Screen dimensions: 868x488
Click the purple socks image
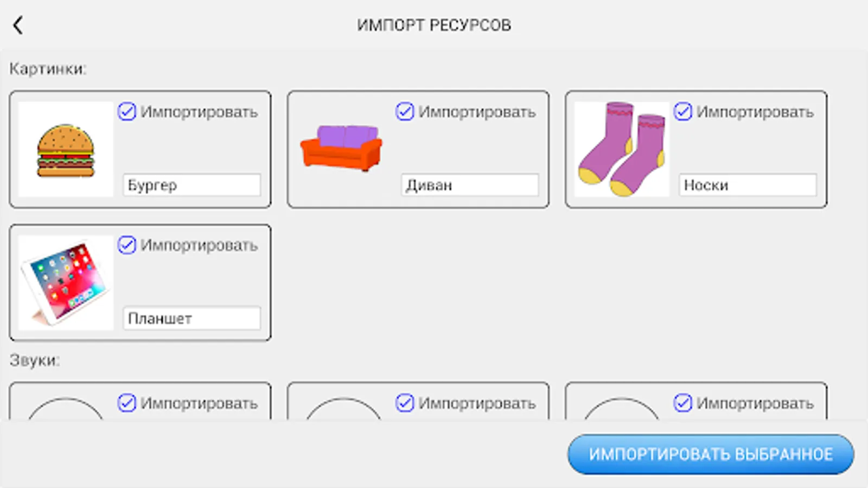tap(622, 149)
